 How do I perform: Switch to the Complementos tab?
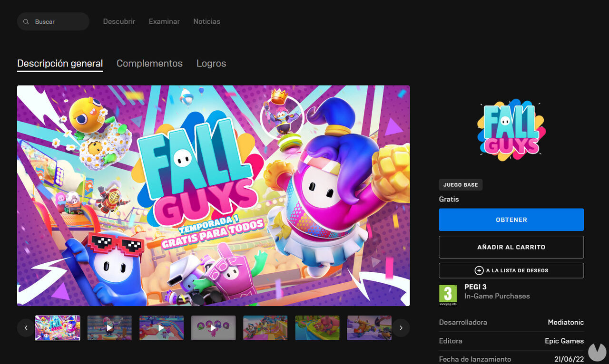point(149,63)
